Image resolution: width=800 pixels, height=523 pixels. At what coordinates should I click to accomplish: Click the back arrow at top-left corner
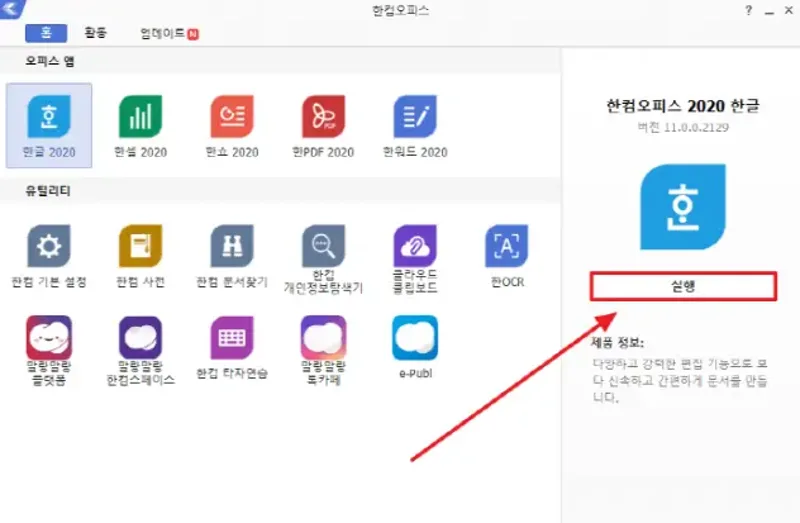coord(11,8)
